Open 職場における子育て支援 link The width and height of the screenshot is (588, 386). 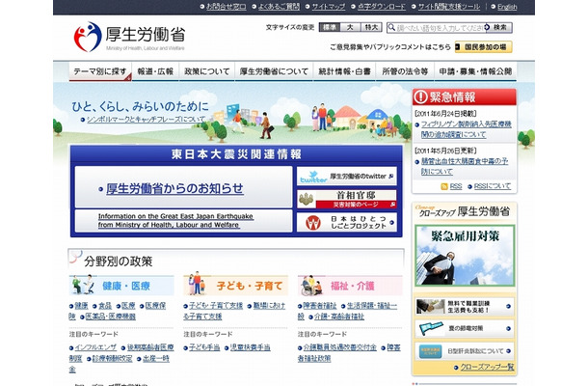point(269,306)
